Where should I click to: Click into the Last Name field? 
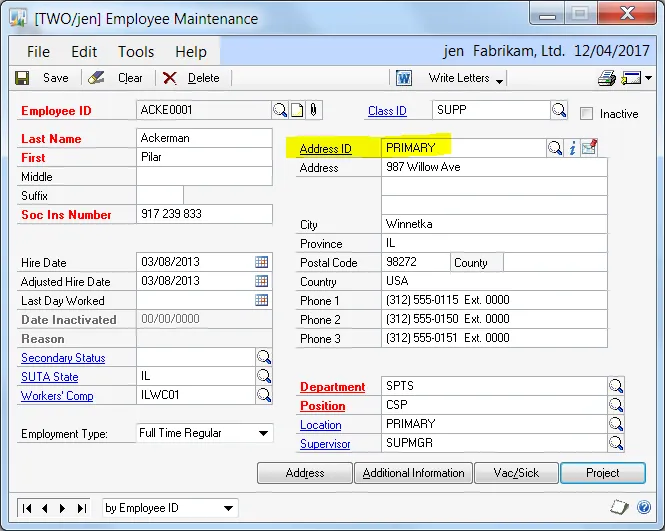204,138
